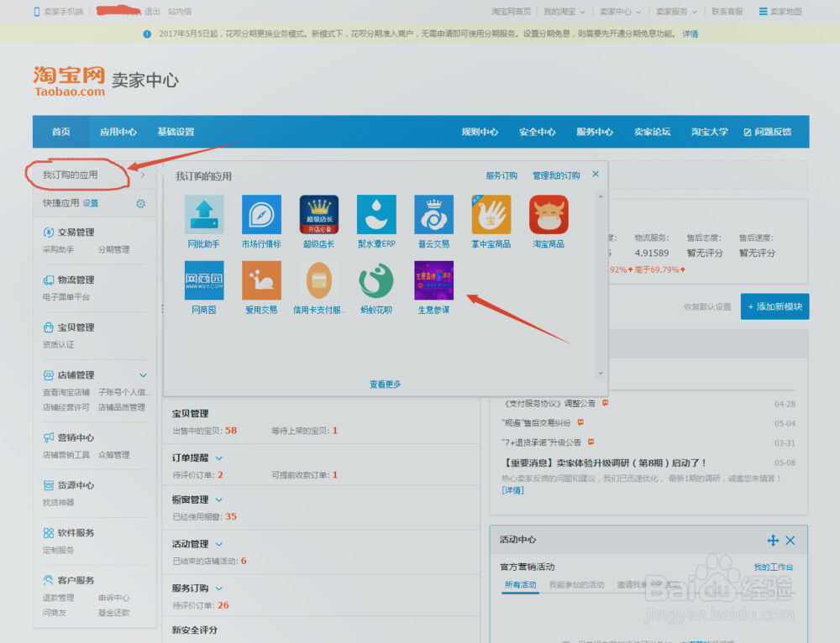Click the 查看更多 link in popup
The image size is (840, 643).
point(386,384)
